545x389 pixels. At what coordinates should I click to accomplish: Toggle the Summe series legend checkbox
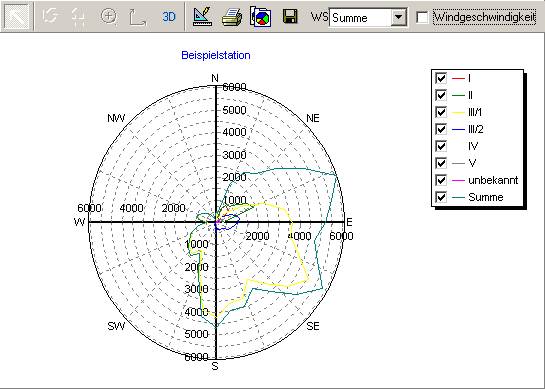(441, 197)
